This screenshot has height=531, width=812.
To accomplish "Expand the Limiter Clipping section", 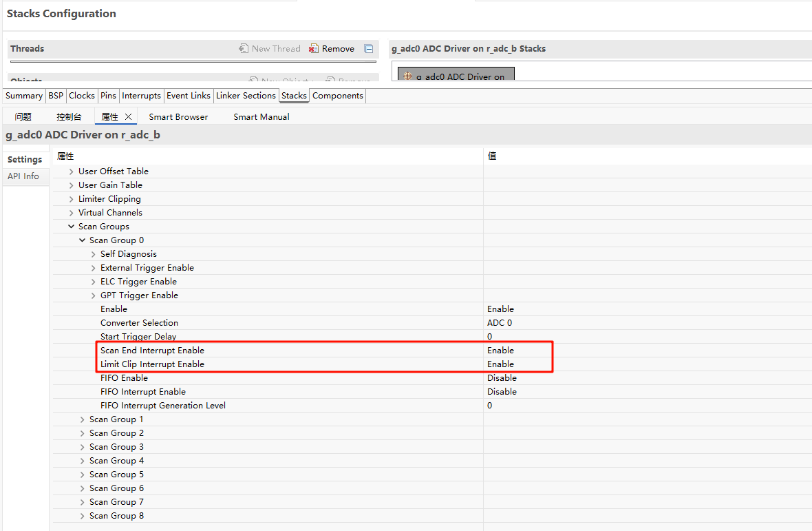I will (72, 199).
